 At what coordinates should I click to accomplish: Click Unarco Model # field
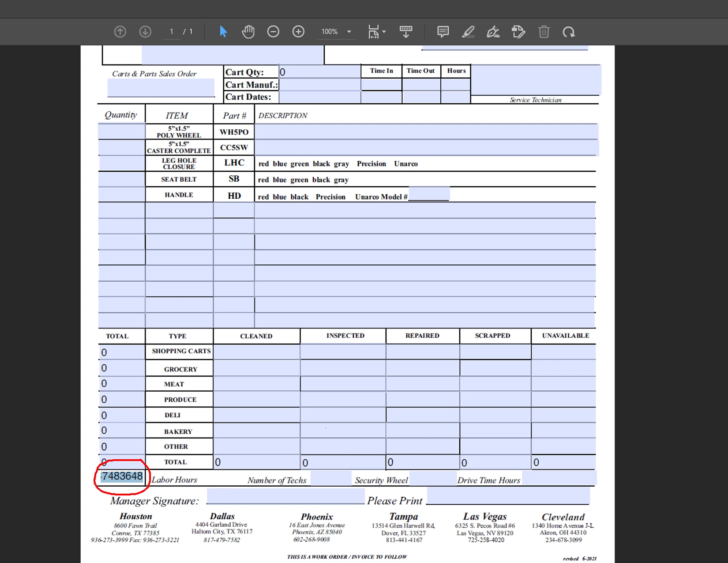click(x=429, y=193)
